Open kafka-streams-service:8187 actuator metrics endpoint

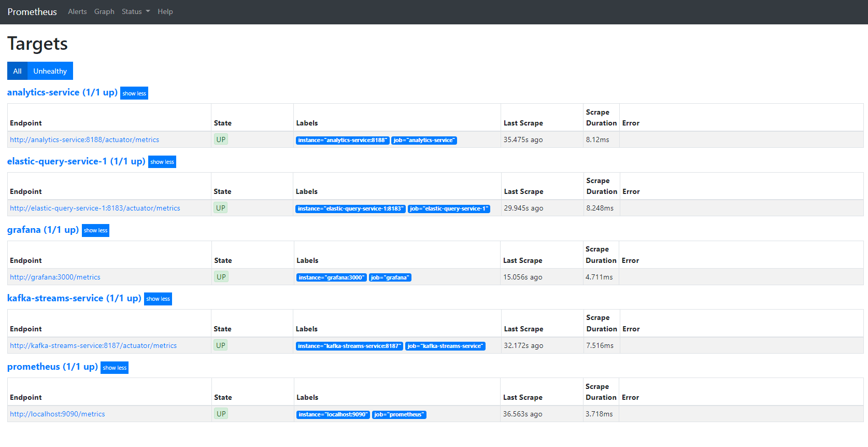93,345
